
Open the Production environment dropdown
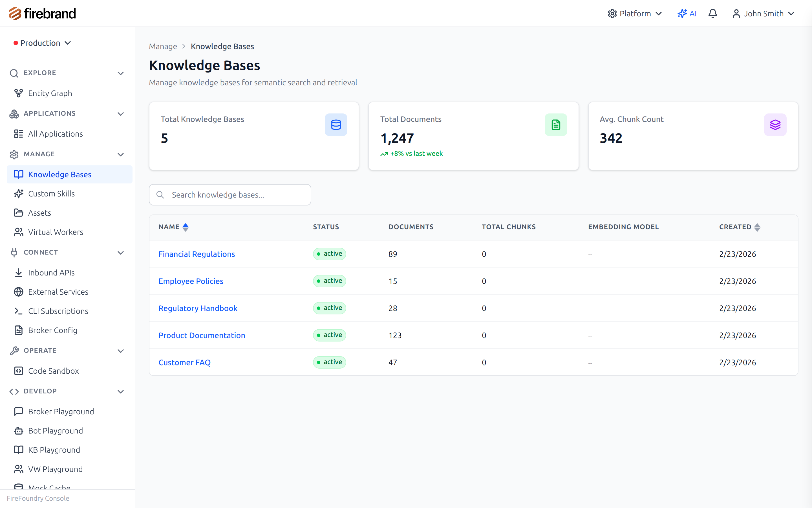[x=42, y=43]
